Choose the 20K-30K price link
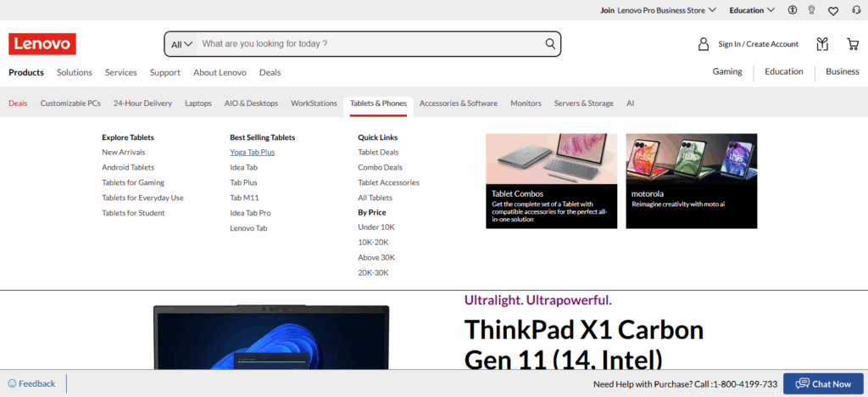This screenshot has width=868, height=397. point(374,273)
